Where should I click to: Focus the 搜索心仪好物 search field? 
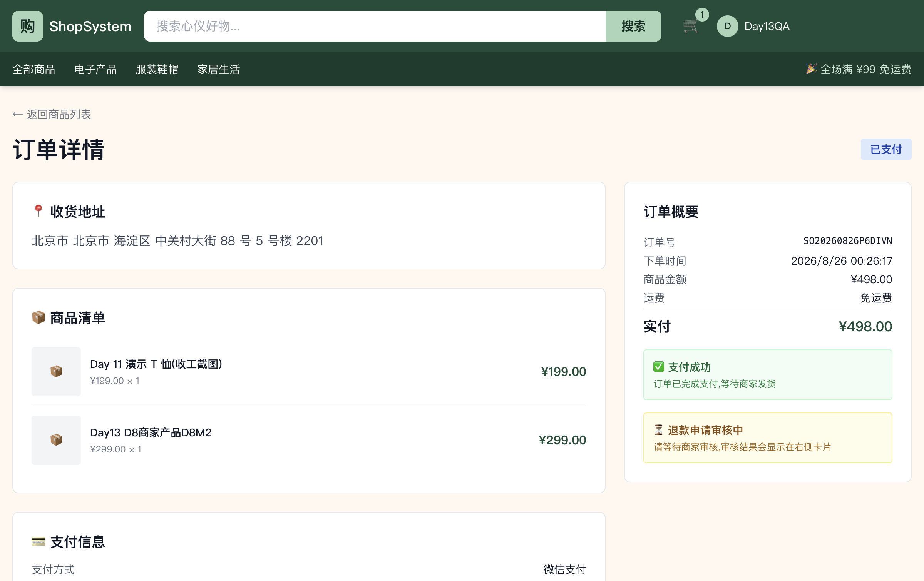pyautogui.click(x=375, y=26)
